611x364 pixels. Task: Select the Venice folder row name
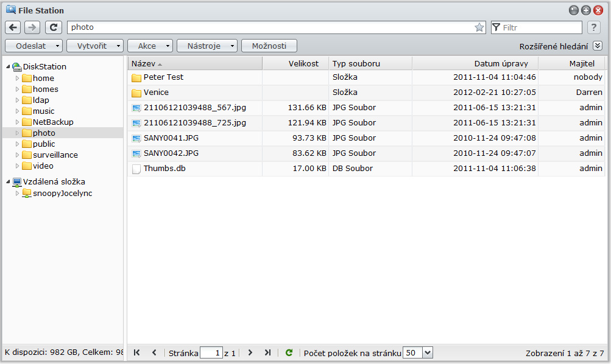coord(157,93)
